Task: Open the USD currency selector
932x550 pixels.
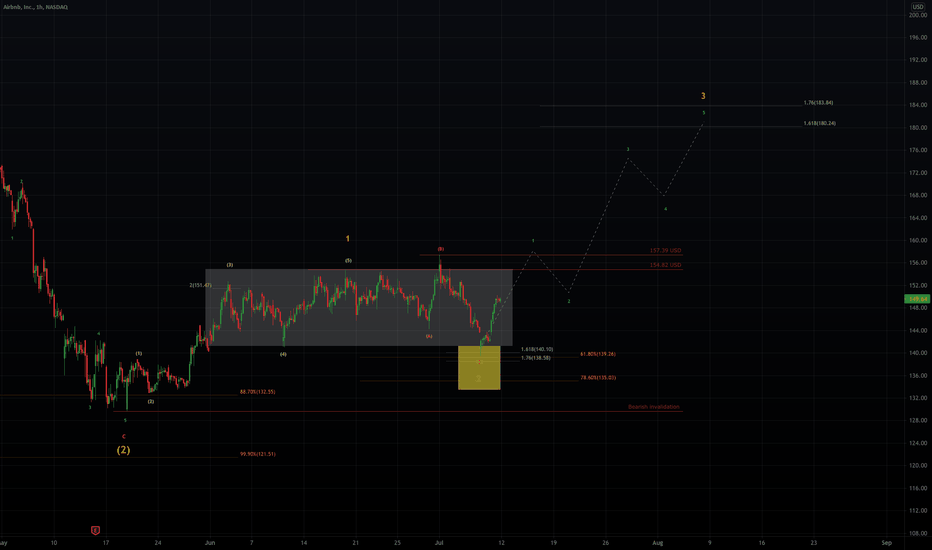Action: tap(918, 7)
